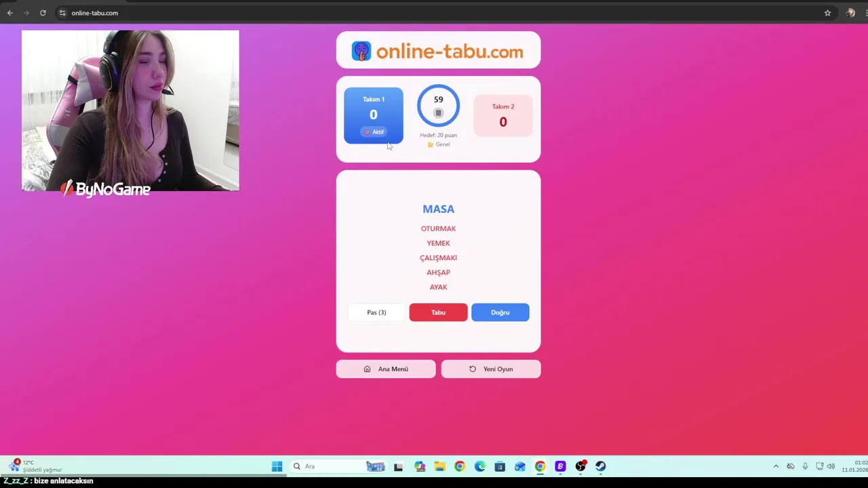Open the site information icon in address bar
Screen dimensions: 868x488
pyautogui.click(x=62, y=13)
